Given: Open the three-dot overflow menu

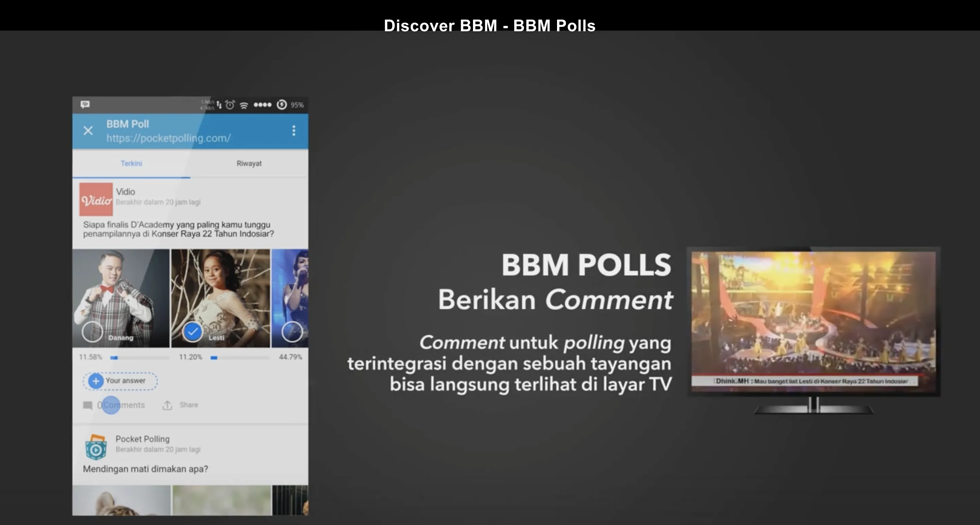Looking at the screenshot, I should point(294,131).
